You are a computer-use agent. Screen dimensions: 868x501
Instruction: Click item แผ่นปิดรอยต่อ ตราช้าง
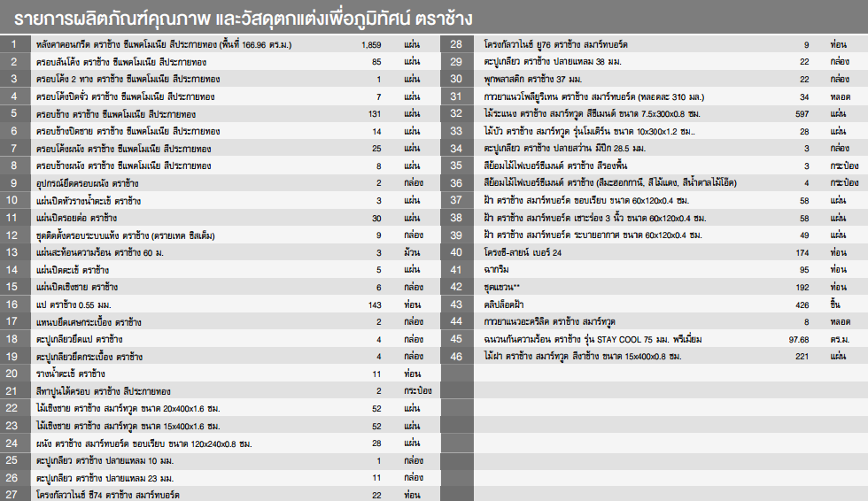76,218
